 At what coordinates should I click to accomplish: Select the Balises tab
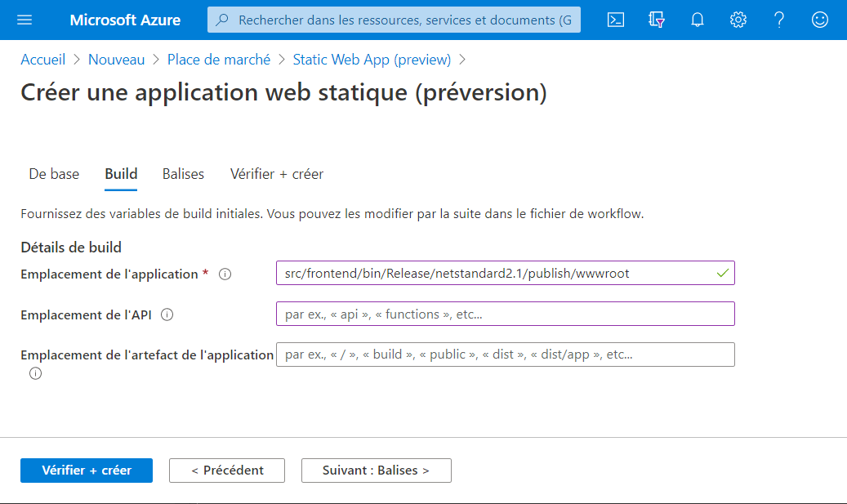183,174
